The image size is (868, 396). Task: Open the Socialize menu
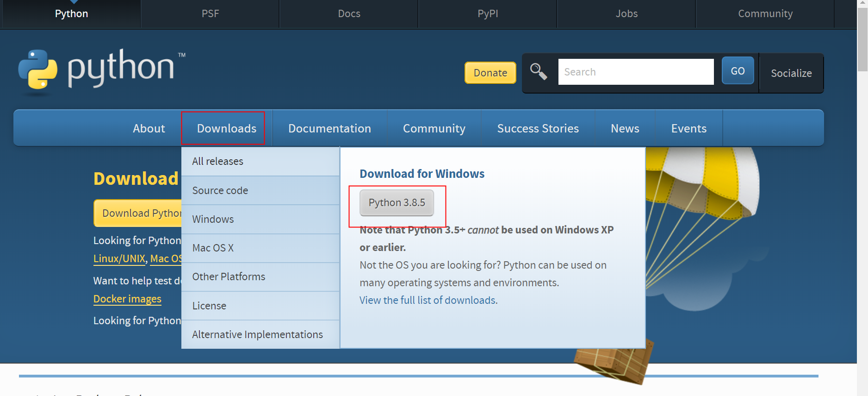[x=791, y=73]
